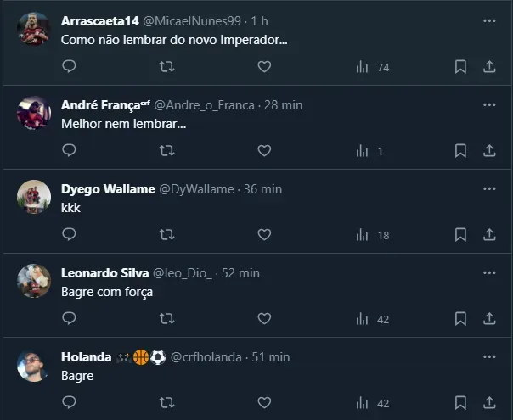Like Leonardo Silva's Bagre com força tweet
Viewport: 513px width, 420px height.
coord(264,319)
